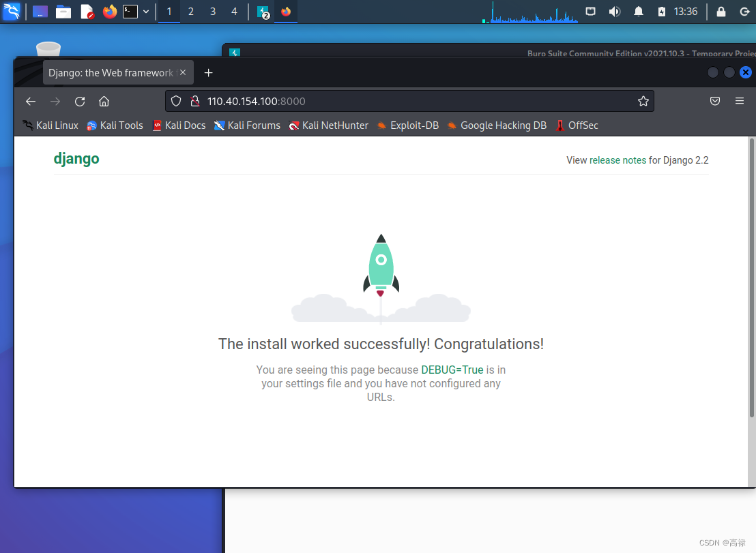The width and height of the screenshot is (756, 553).
Task: Open the terminal emulator from panel
Action: point(130,12)
